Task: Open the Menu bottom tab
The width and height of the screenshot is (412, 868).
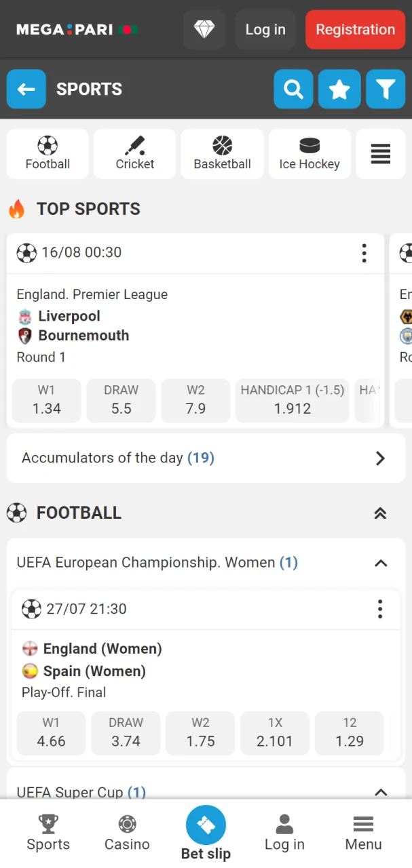Action: click(363, 833)
